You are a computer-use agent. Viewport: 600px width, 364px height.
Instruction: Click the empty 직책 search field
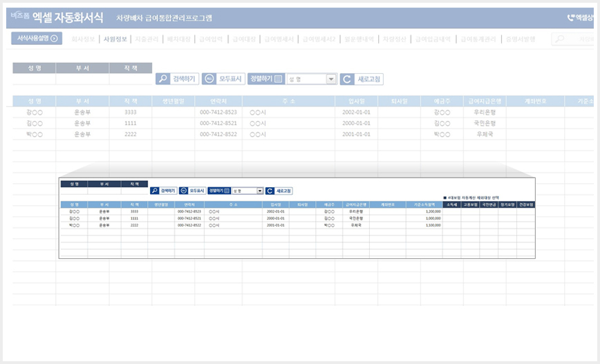point(131,79)
